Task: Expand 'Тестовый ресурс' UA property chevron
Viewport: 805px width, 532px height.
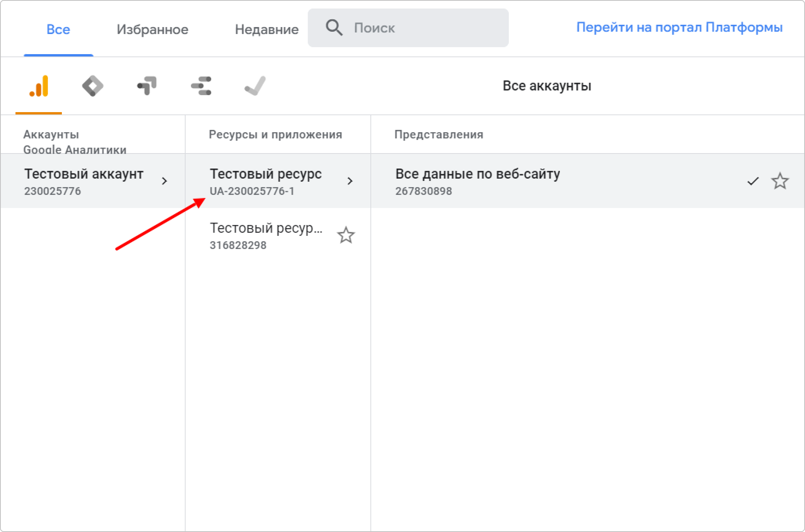Action: coord(350,181)
